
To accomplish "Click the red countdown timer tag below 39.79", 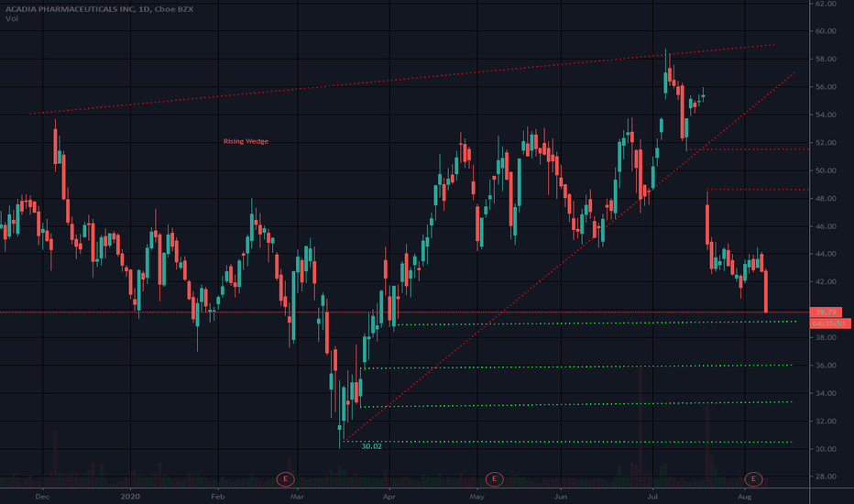I will 830,323.
